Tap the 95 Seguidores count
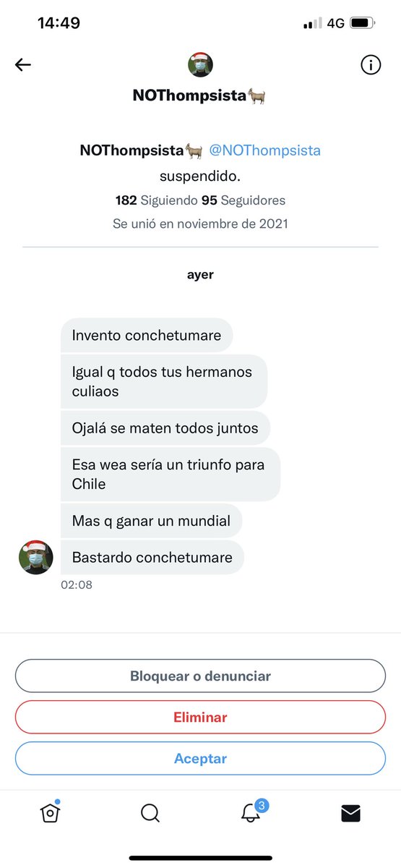Screen dimensions: 401x868 click(x=243, y=200)
